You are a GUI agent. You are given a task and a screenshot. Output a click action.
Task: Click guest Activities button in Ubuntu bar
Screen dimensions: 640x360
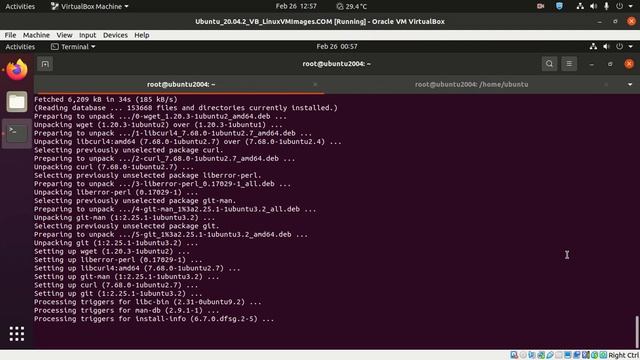tap(20, 47)
